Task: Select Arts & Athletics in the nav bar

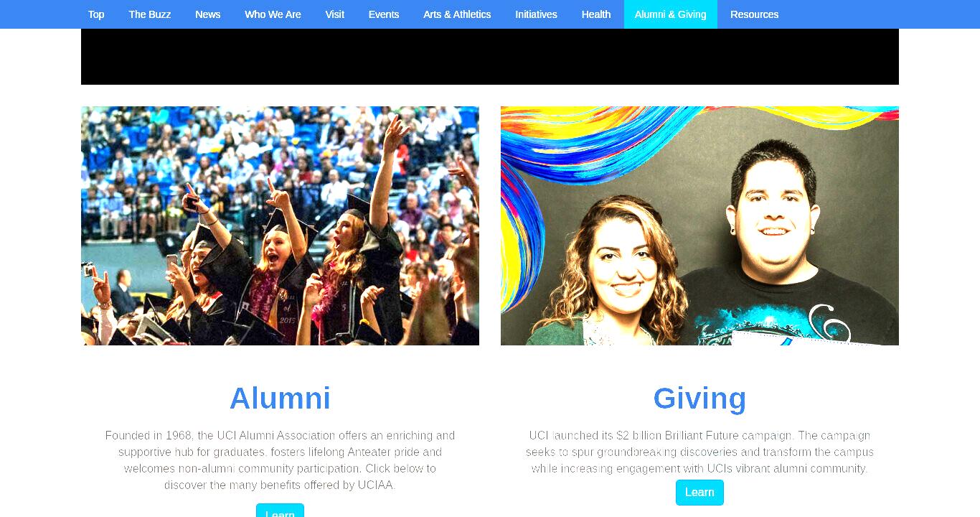Action: tap(457, 14)
